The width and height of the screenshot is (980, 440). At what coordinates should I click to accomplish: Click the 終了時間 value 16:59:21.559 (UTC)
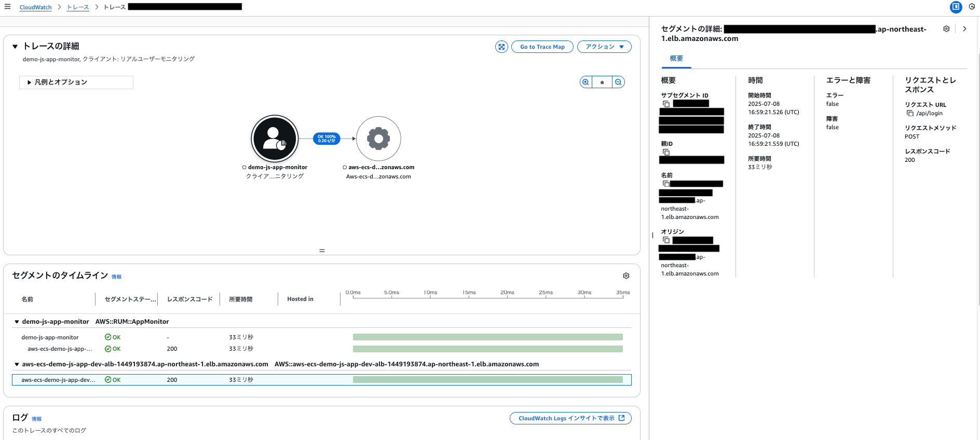click(x=773, y=144)
